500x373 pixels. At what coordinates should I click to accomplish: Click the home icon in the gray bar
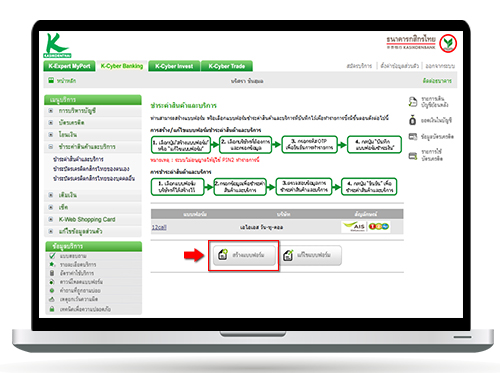[x=51, y=80]
